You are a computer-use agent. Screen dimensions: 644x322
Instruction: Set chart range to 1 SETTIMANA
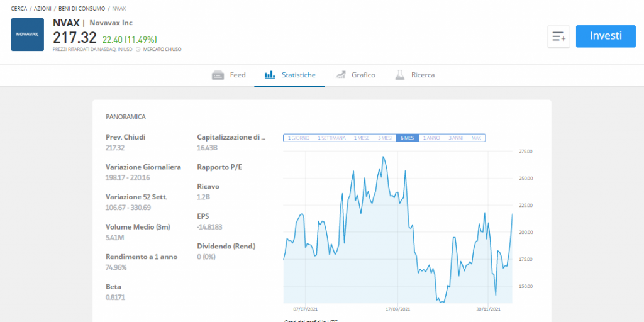click(331, 138)
